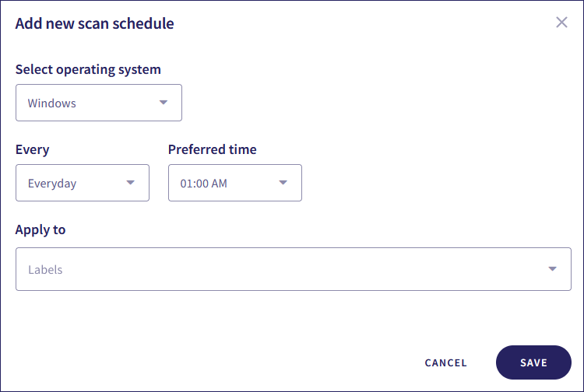The width and height of the screenshot is (584, 392).
Task: Click the "Every" field label
Action: pos(32,149)
